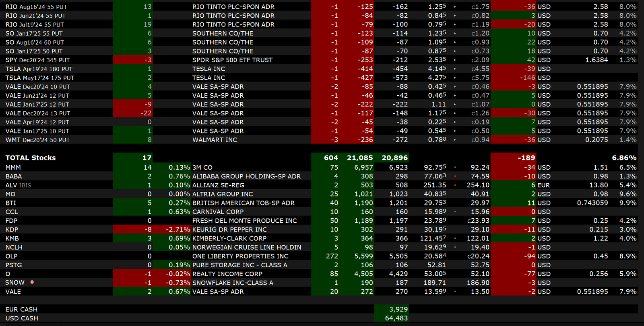Select the USD CASH row

(22, 318)
